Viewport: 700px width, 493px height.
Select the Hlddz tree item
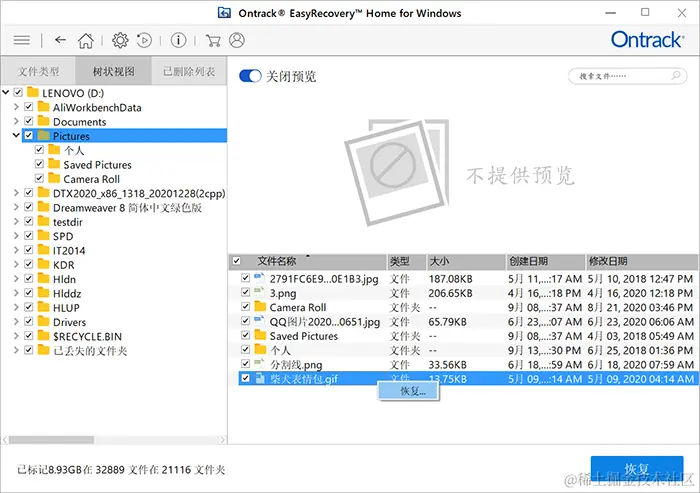tap(67, 293)
